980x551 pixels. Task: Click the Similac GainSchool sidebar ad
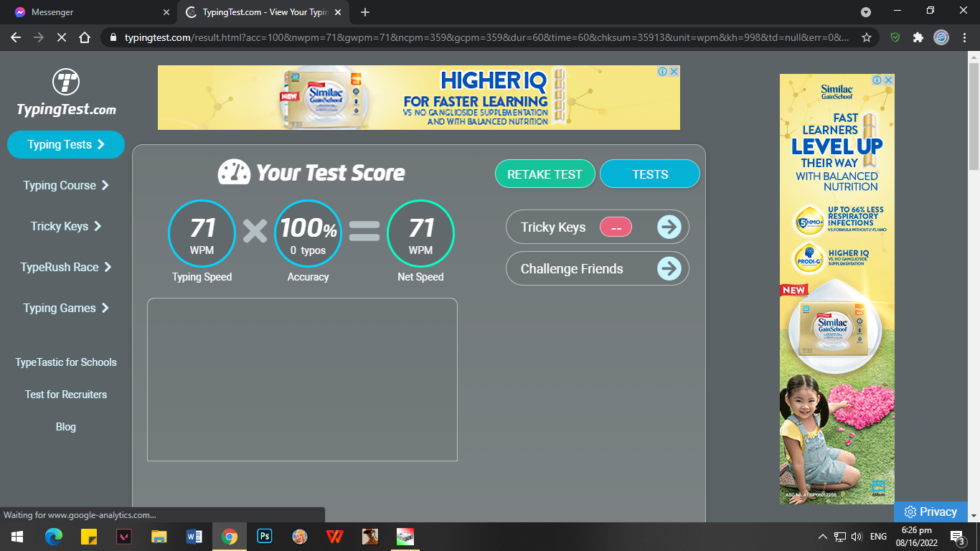(837, 289)
